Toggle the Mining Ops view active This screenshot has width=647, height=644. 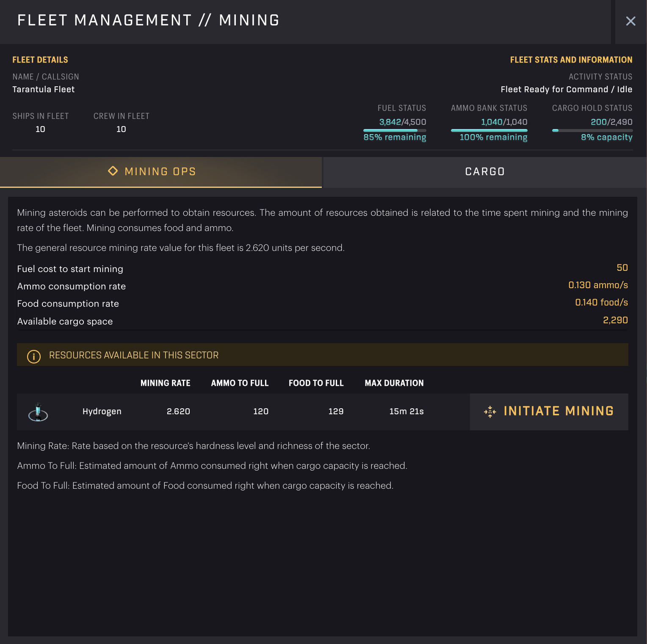click(161, 172)
